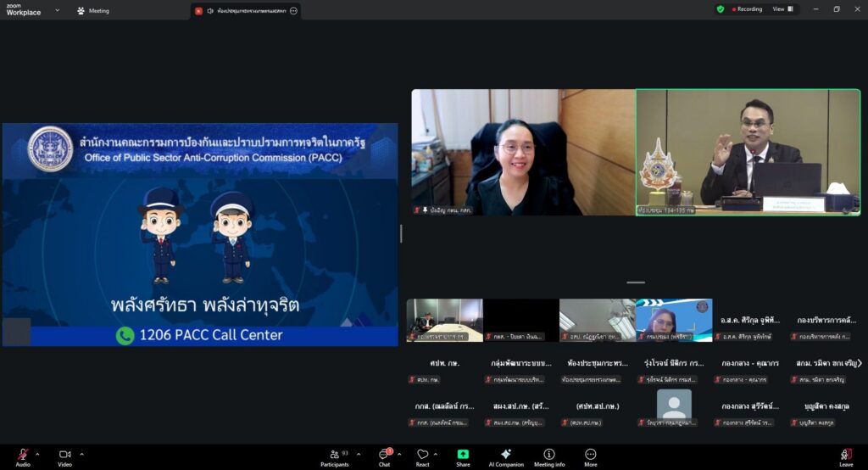The height and width of the screenshot is (470, 868).
Task: Open the React emoji menu
Action: click(x=422, y=456)
